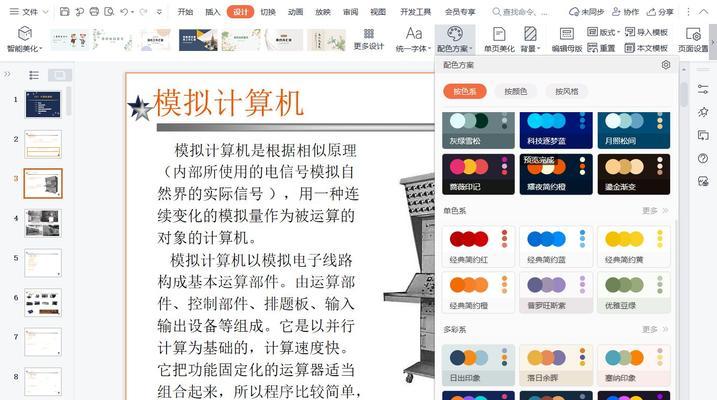717x400 pixels.
Task: Select slide 4 thumbnail
Action: tap(43, 223)
